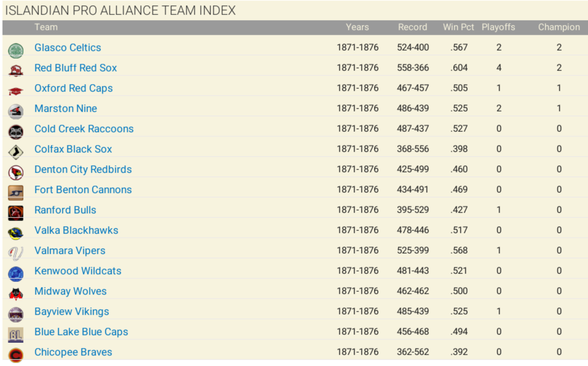588x366 pixels.
Task: Click the Midway Wolves logo
Action: pyautogui.click(x=16, y=294)
